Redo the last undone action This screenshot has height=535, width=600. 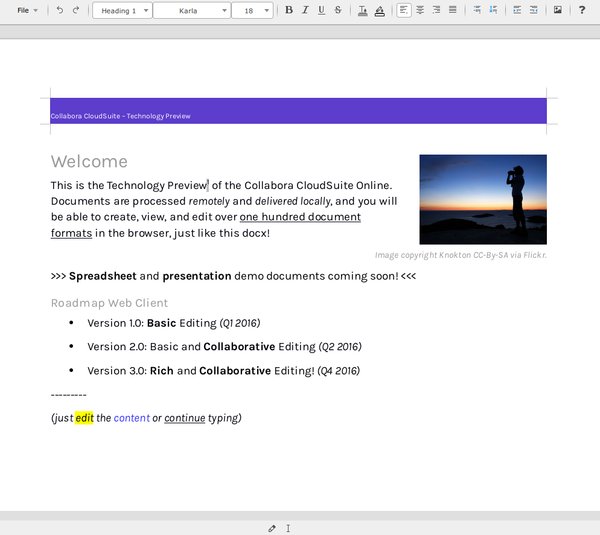[76, 10]
